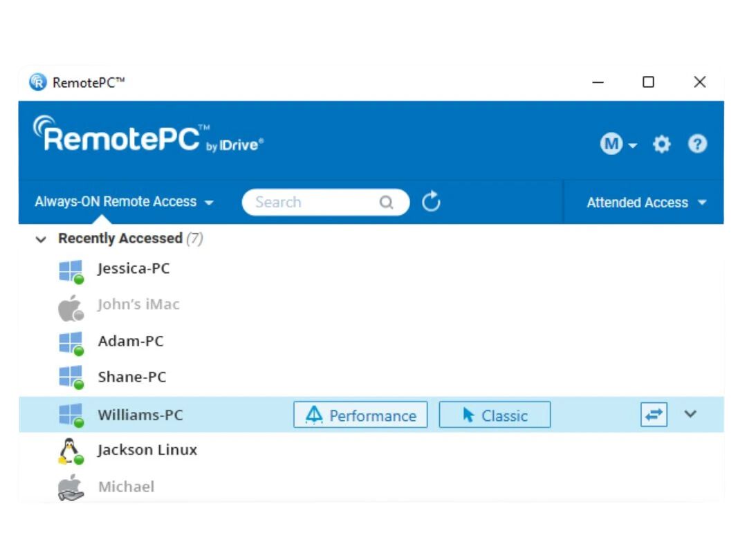Click the Windows icon beside Jessica-PC
The image size is (747, 560).
coord(71,272)
